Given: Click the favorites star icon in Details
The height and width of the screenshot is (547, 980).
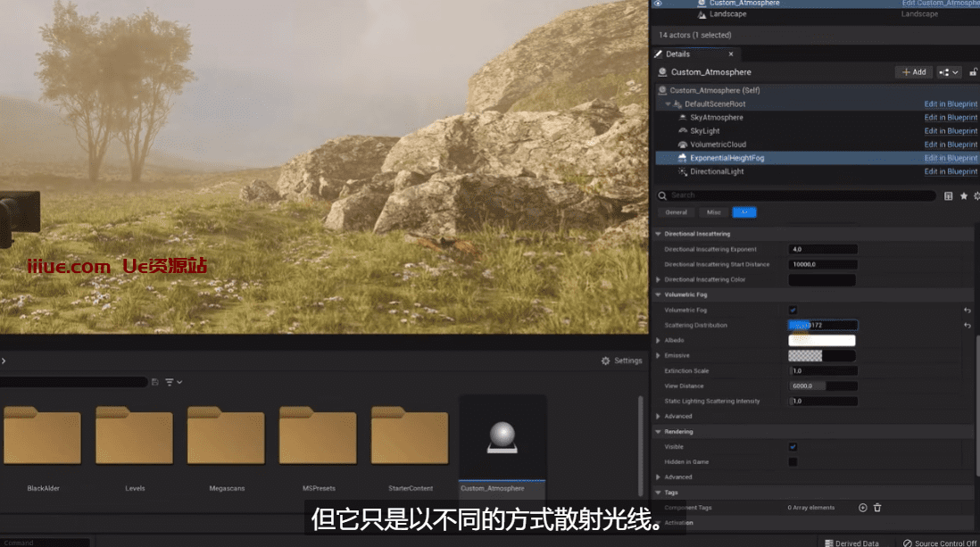Looking at the screenshot, I should pyautogui.click(x=963, y=195).
